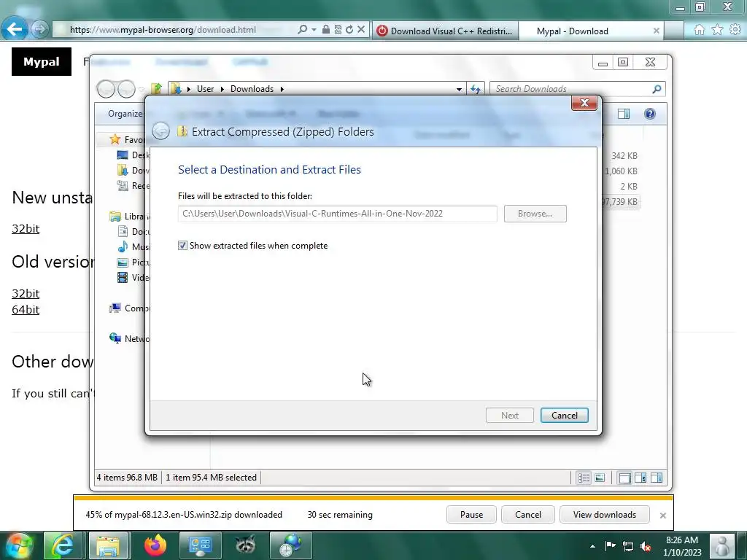Pause the mypal zip download
The height and width of the screenshot is (560, 747).
[472, 515]
